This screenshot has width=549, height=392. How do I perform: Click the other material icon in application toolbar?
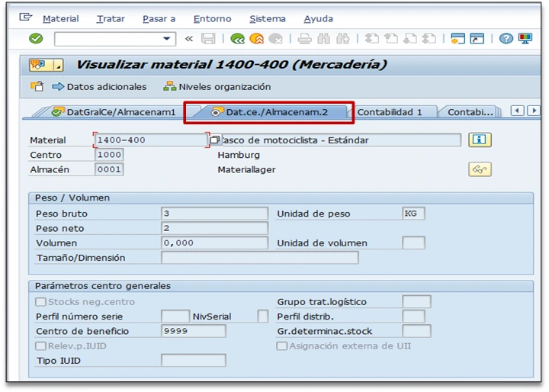click(x=37, y=86)
